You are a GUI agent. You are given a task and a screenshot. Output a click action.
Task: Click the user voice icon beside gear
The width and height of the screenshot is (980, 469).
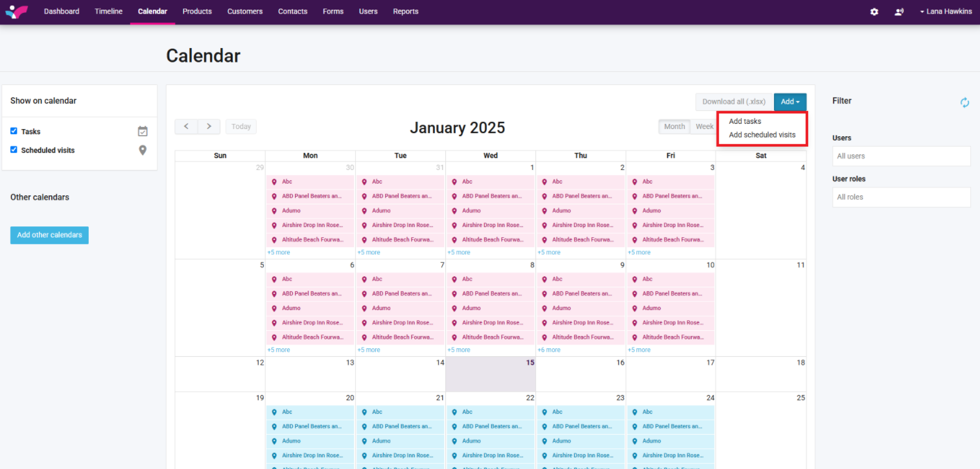899,12
